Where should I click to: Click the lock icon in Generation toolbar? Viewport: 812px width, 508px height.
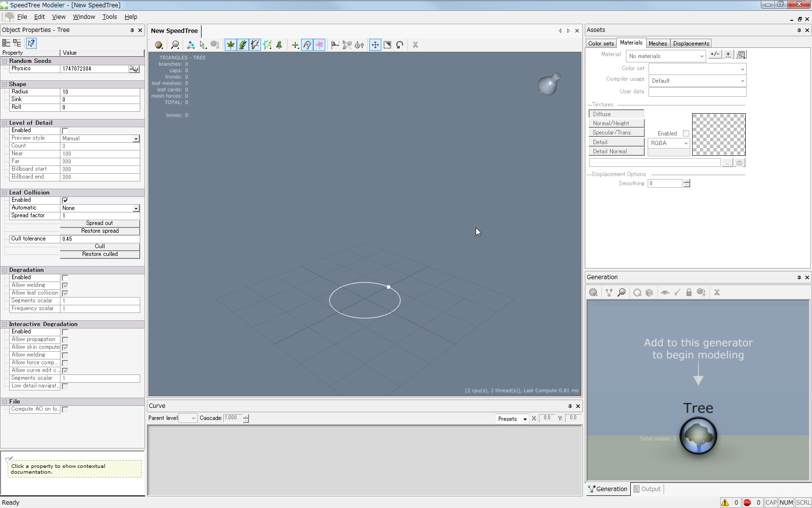pyautogui.click(x=689, y=293)
